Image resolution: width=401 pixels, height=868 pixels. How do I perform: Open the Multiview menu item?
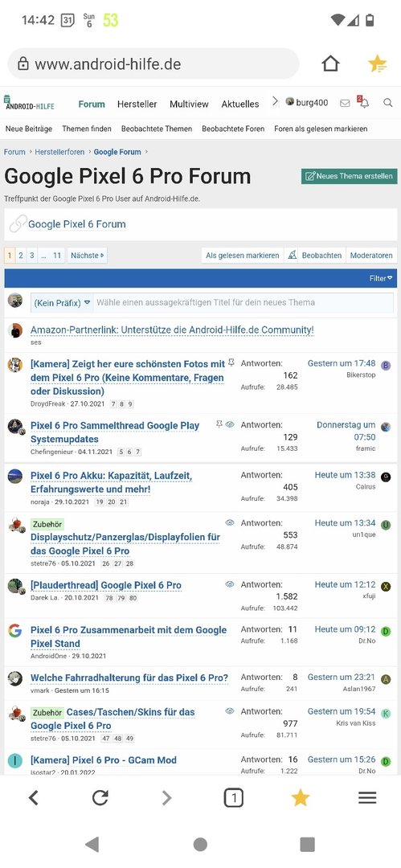click(x=189, y=104)
